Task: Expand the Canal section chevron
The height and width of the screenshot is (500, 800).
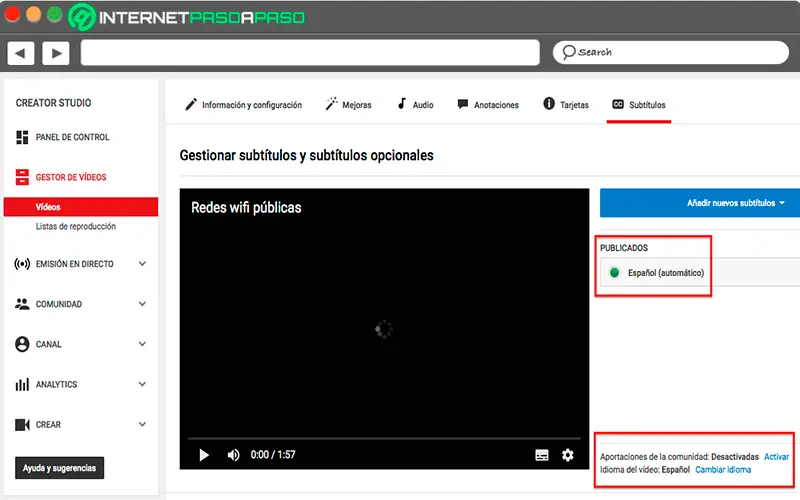Action: pyautogui.click(x=142, y=344)
